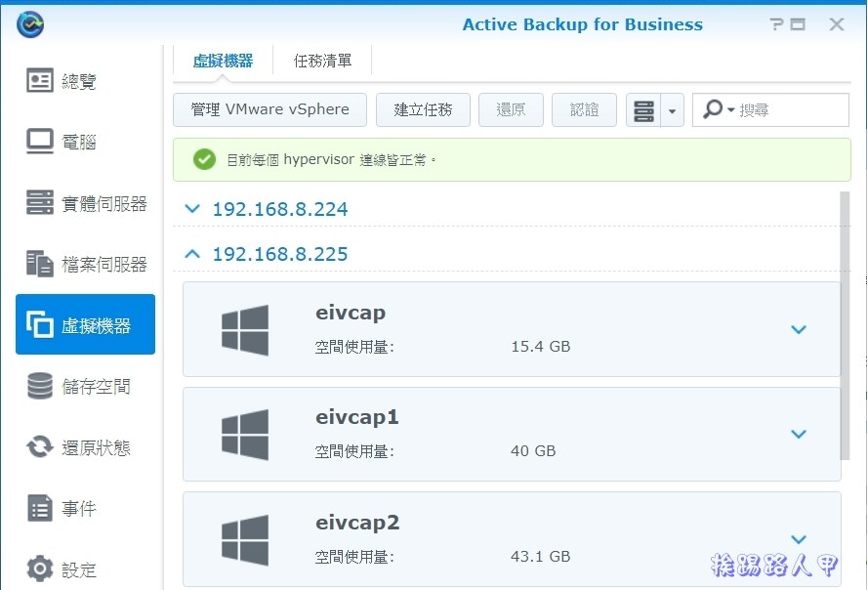Click the 電腦 sidebar label
868x590 pixels.
point(79,142)
